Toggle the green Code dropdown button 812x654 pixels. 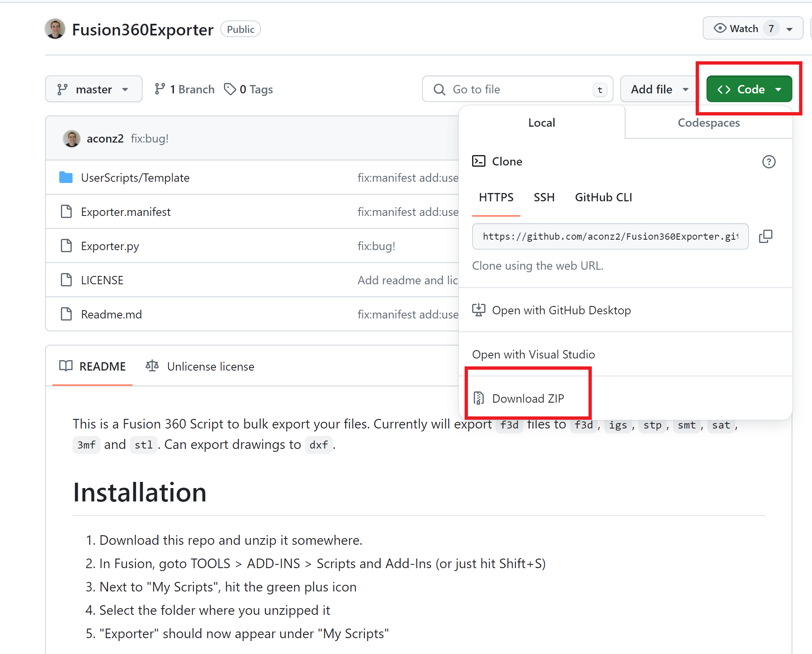click(749, 89)
